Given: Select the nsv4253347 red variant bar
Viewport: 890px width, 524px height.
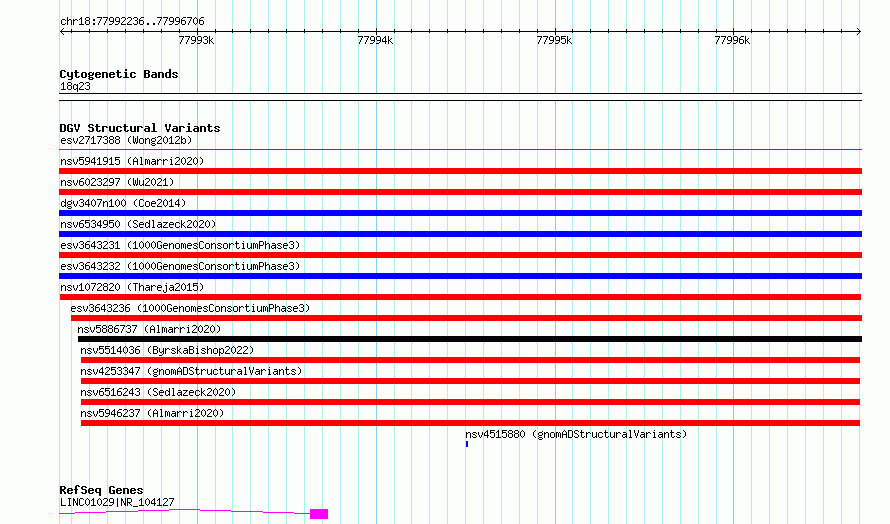Looking at the screenshot, I should 470,381.
